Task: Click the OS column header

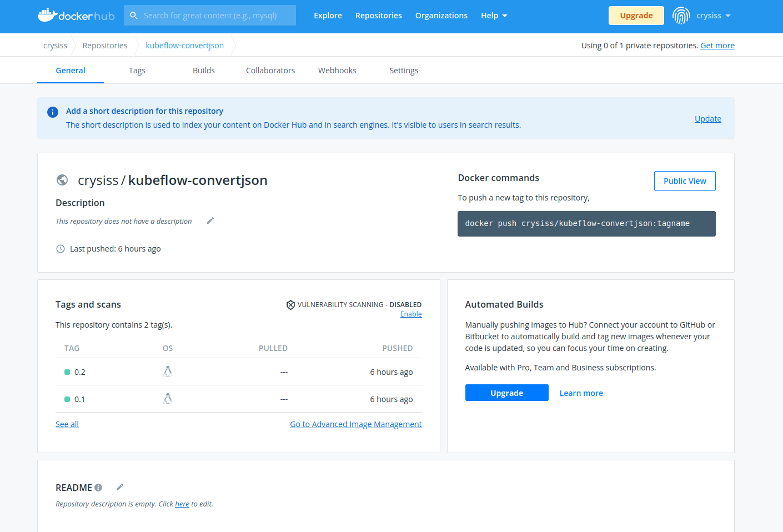Action: coord(168,348)
